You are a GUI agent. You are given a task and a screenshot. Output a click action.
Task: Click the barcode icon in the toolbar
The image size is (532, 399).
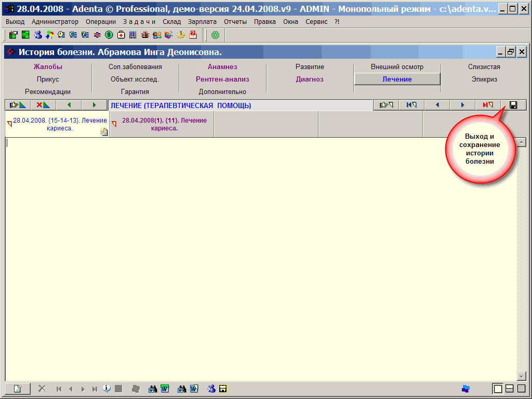click(x=132, y=35)
